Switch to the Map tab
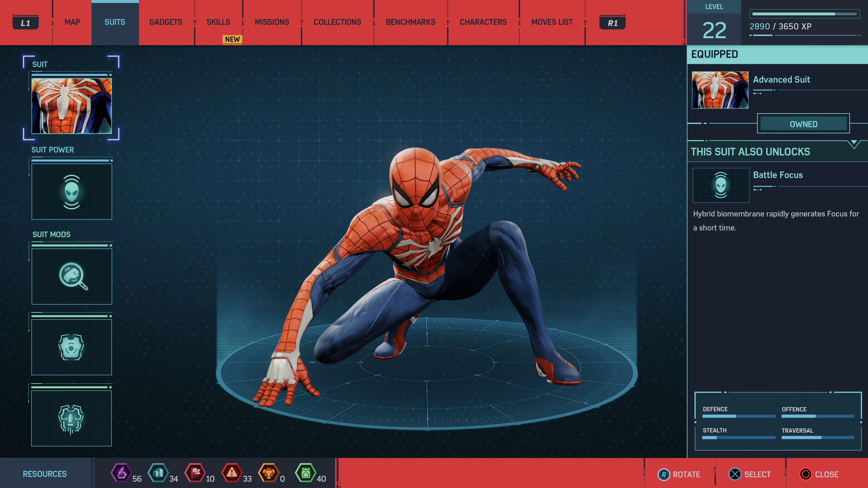 pos(72,22)
